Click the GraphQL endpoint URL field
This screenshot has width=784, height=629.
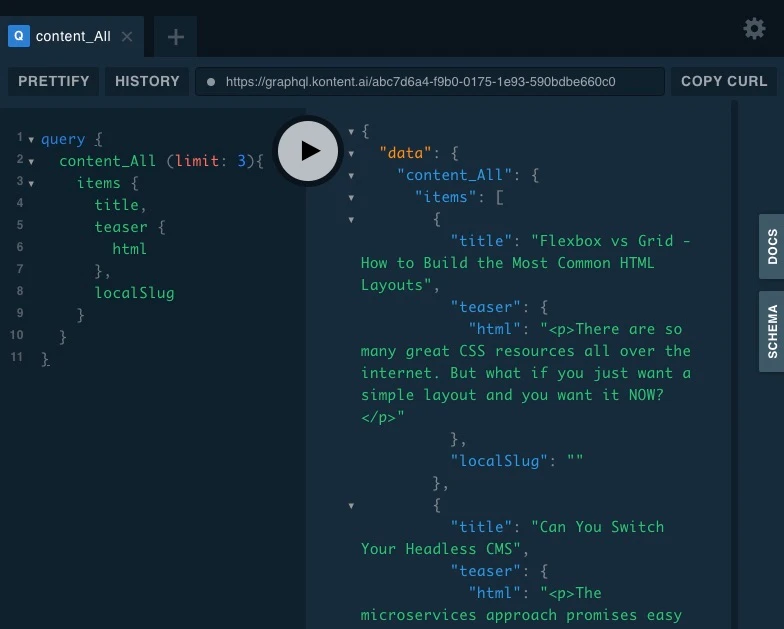420,82
